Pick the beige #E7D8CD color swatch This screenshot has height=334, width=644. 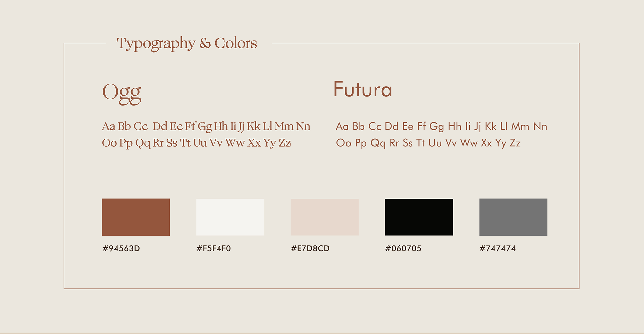(x=324, y=217)
